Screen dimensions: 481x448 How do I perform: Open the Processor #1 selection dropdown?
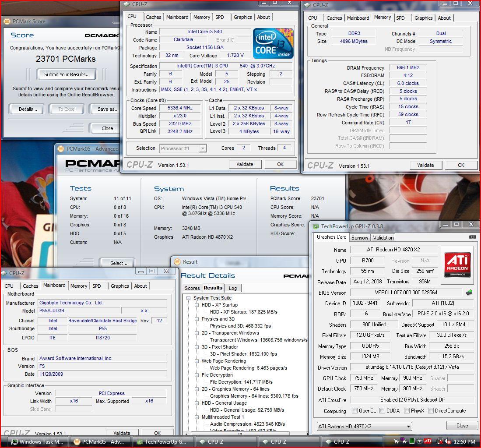coord(183,148)
